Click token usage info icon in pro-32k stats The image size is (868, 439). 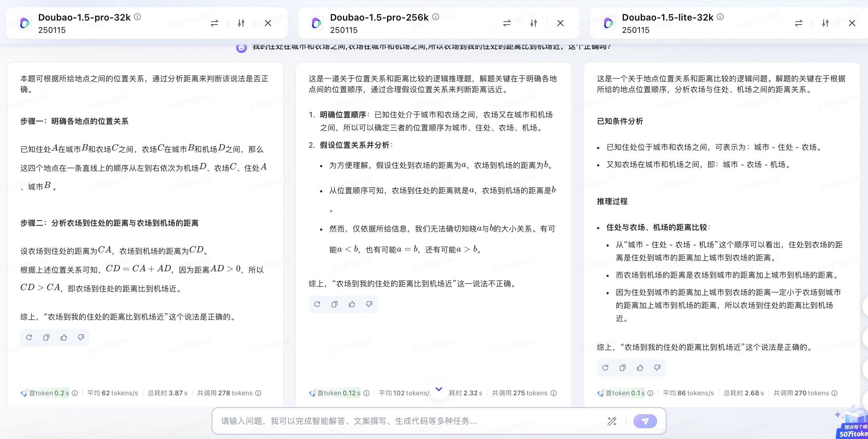click(258, 393)
